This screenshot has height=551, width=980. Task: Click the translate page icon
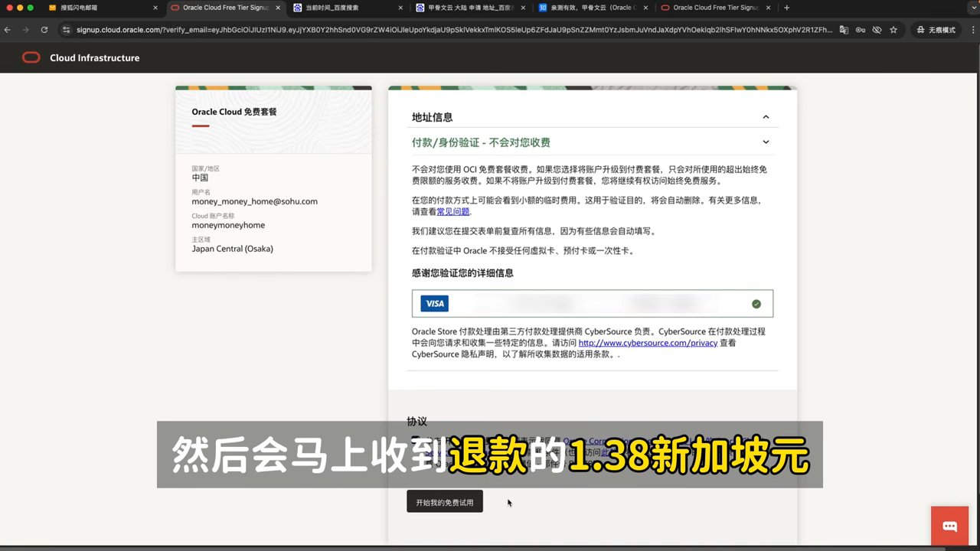[844, 30]
